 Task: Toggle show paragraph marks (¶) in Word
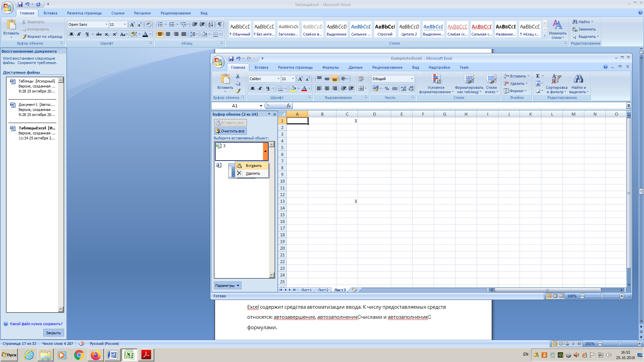coord(220,24)
